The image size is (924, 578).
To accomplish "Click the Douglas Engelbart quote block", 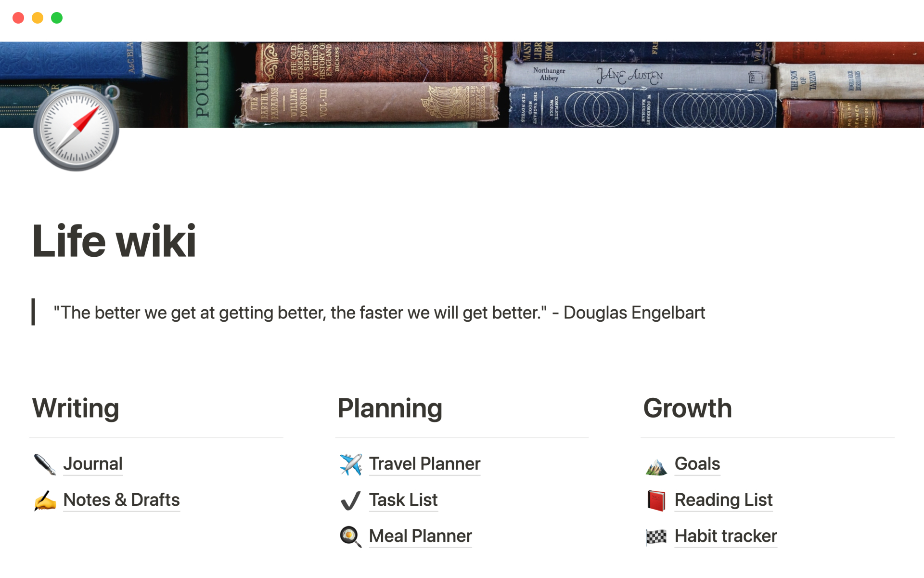I will 379,313.
